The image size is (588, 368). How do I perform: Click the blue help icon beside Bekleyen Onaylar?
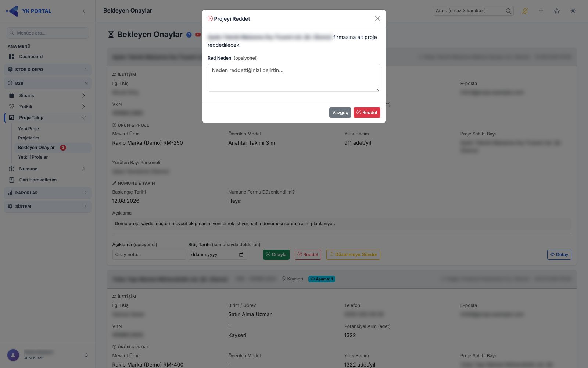(x=189, y=35)
